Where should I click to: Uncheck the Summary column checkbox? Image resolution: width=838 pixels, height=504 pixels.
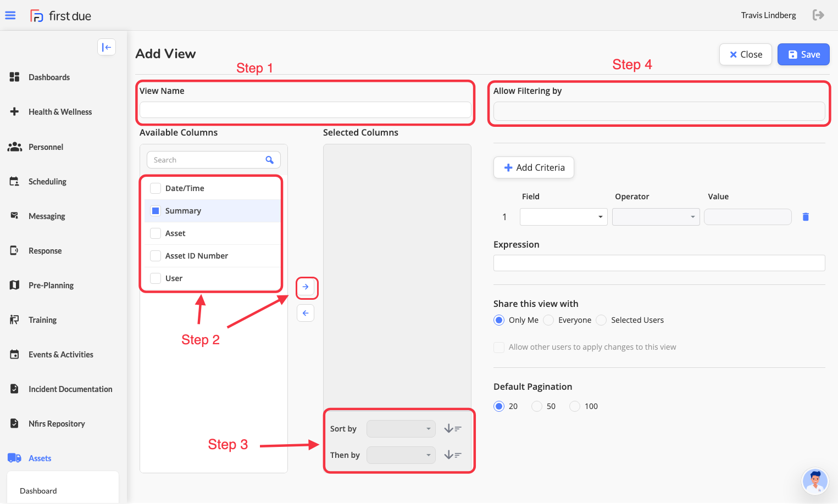pyautogui.click(x=156, y=211)
